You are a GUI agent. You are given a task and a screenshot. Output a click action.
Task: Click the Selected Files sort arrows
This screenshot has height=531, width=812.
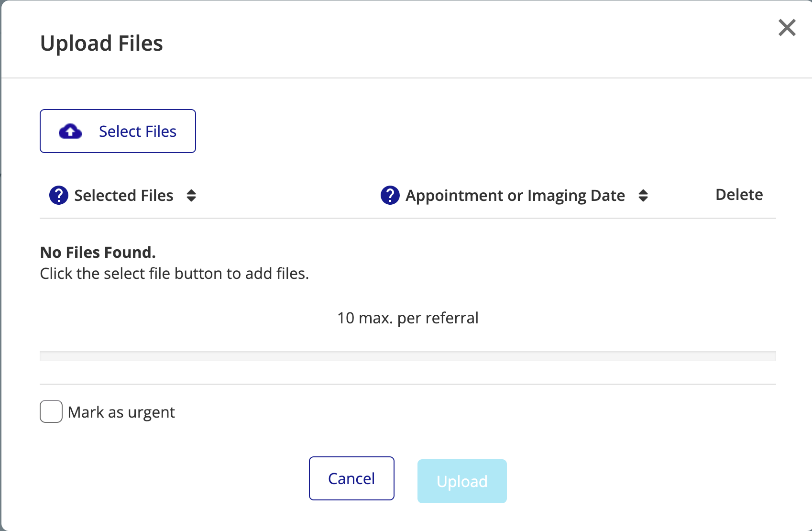(192, 195)
